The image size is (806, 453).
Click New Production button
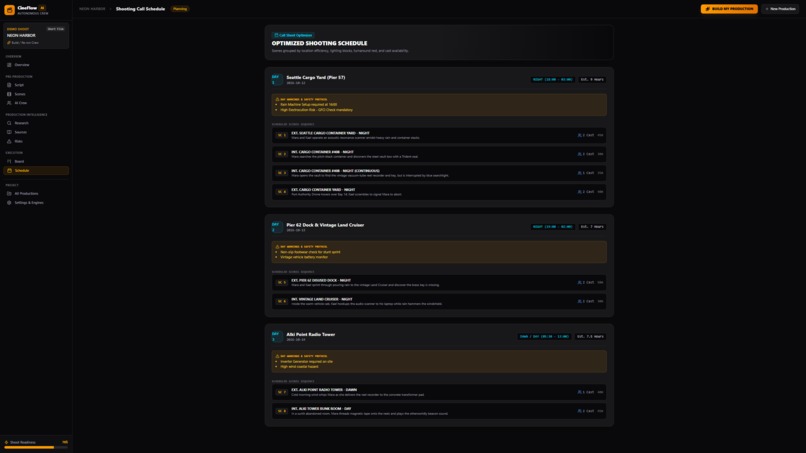coord(780,9)
